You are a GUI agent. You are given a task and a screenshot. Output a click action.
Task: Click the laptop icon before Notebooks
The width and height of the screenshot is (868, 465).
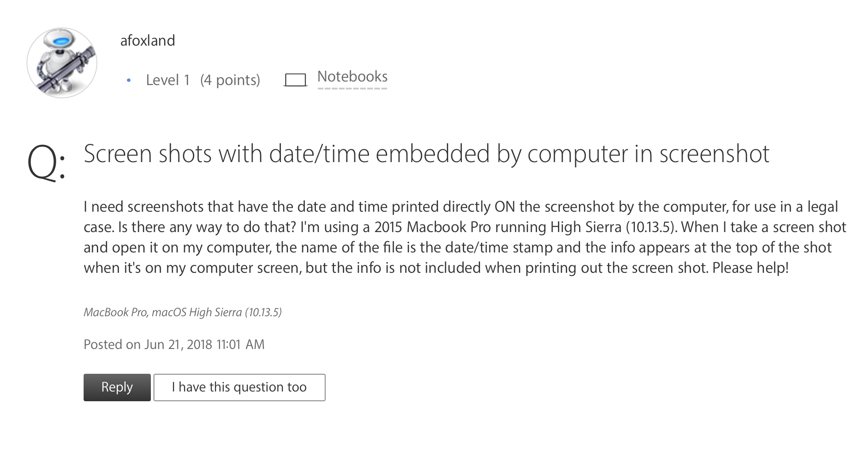click(x=296, y=80)
